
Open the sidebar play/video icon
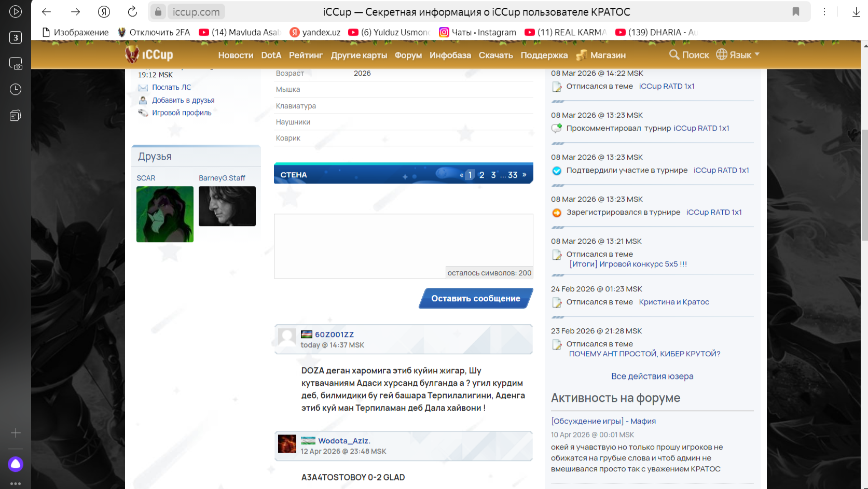tap(16, 11)
